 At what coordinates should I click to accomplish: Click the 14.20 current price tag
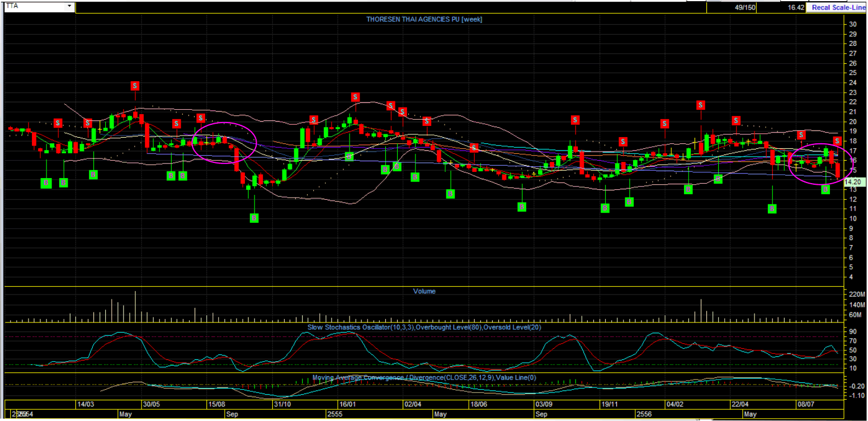pos(854,182)
